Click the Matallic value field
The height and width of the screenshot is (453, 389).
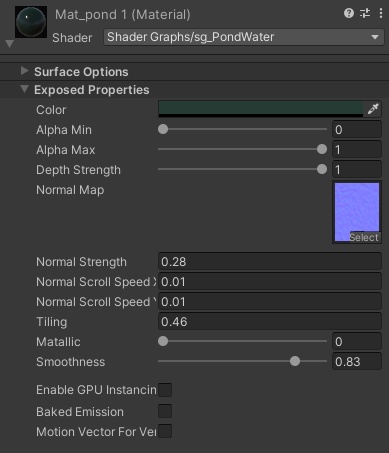tap(357, 341)
